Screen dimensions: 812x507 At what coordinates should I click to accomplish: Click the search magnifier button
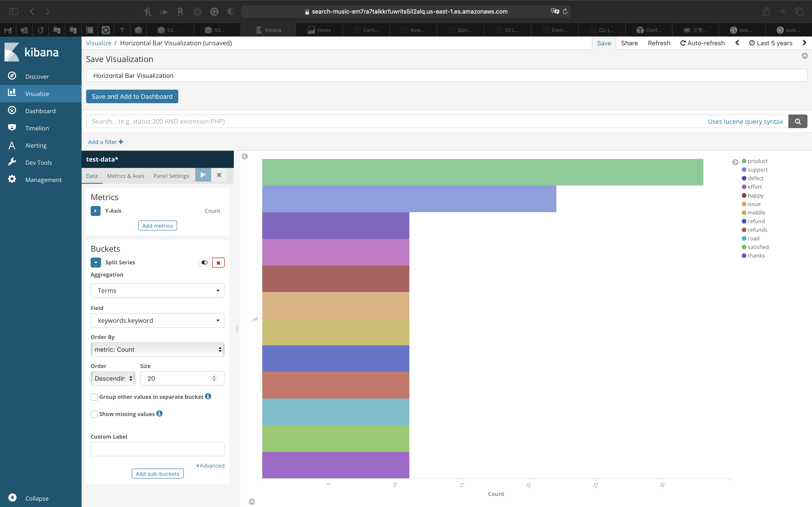797,121
